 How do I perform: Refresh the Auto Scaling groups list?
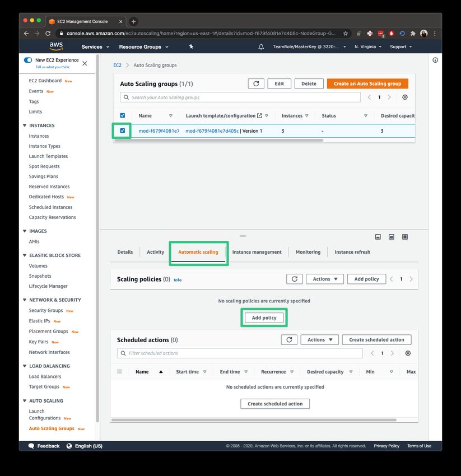tap(256, 83)
